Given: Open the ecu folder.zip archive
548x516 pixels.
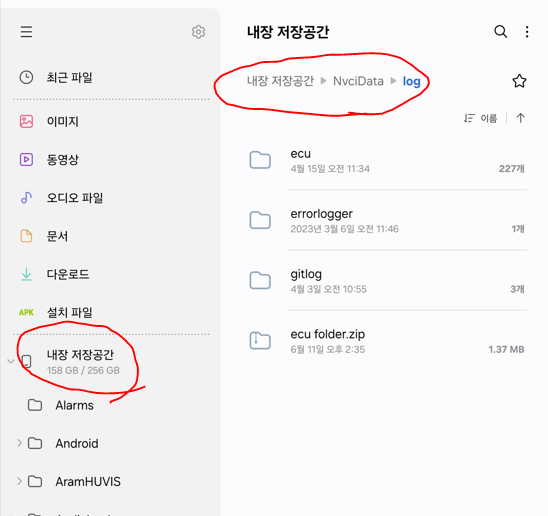Looking at the screenshot, I should [x=387, y=341].
